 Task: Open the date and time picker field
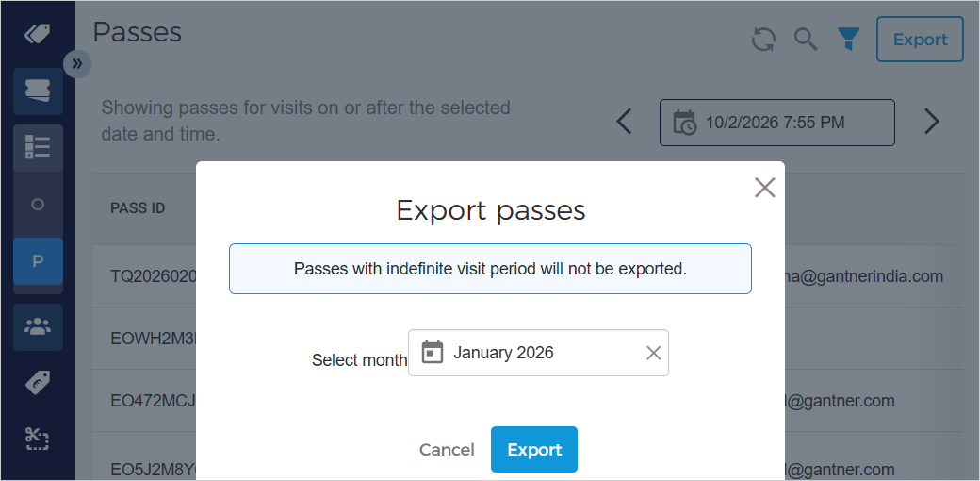[776, 123]
